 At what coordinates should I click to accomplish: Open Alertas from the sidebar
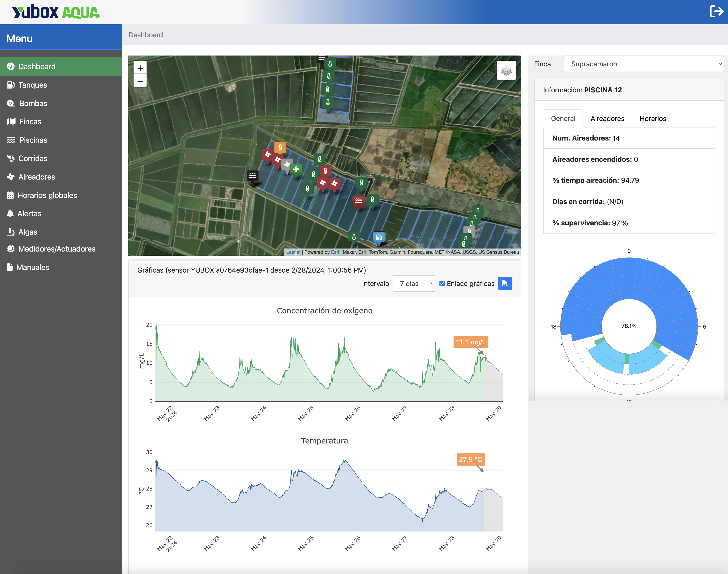pos(29,213)
